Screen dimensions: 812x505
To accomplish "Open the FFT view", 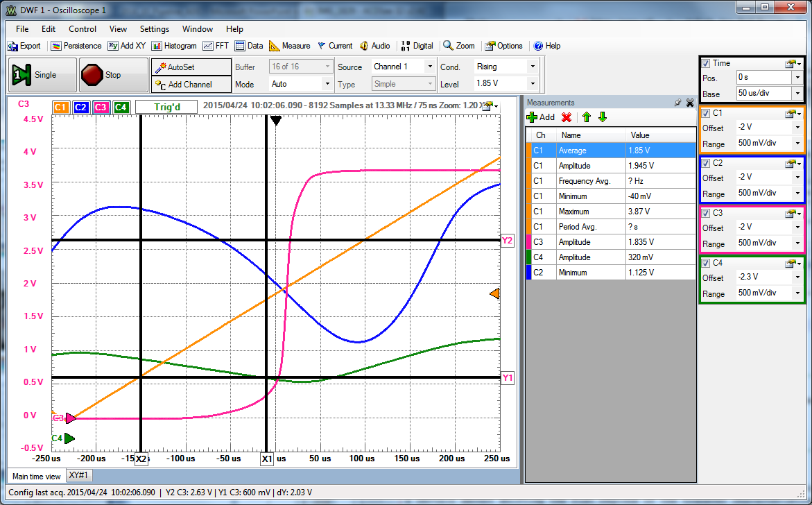I will coord(216,46).
